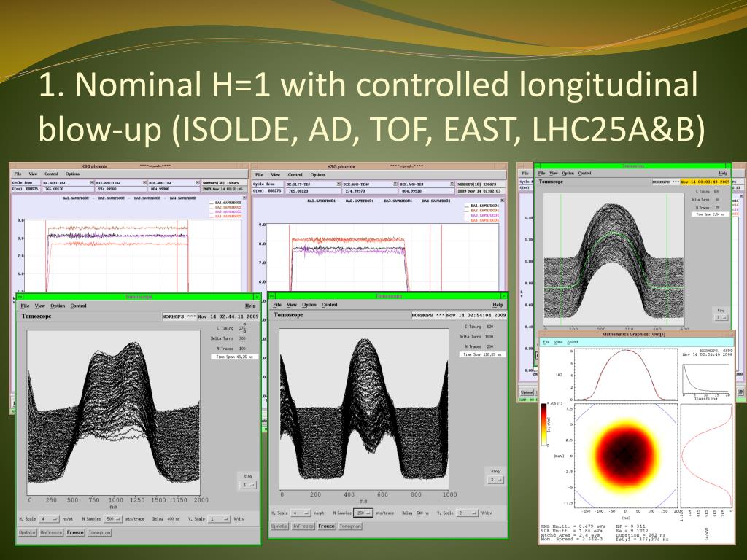Expand N Samples 250 dropdown in 02:54:04 Tomoscope
Screen dimensions: 747x560
363,513
